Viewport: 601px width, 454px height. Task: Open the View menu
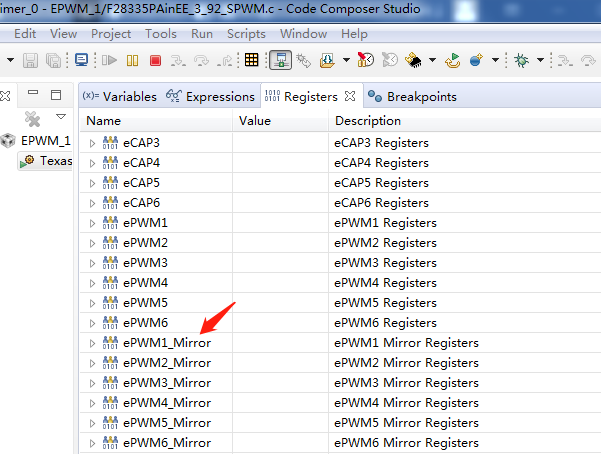point(63,34)
